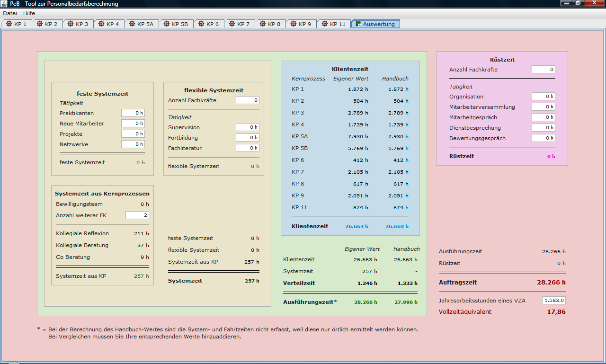The image size is (606, 364).
Task: Click the Anzahl weiterer FK input field
Action: point(137,215)
